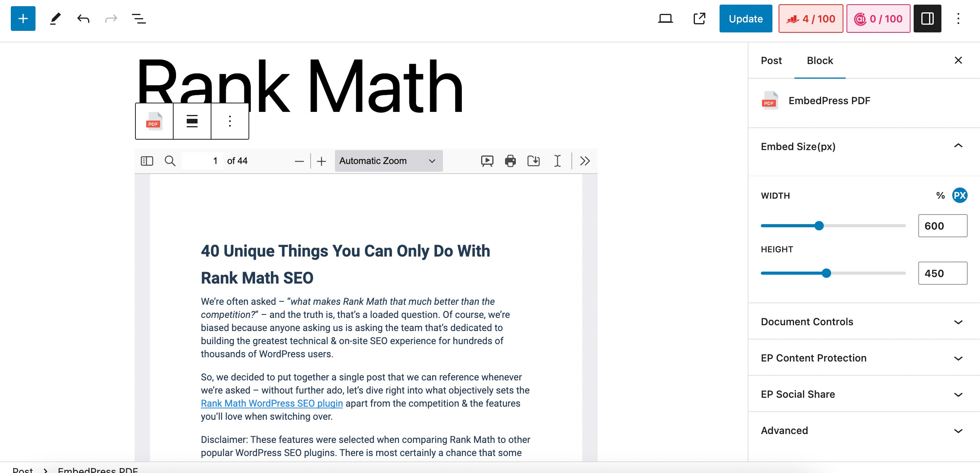The height and width of the screenshot is (473, 980).
Task: Zoom in the PDF viewer
Action: tap(321, 161)
